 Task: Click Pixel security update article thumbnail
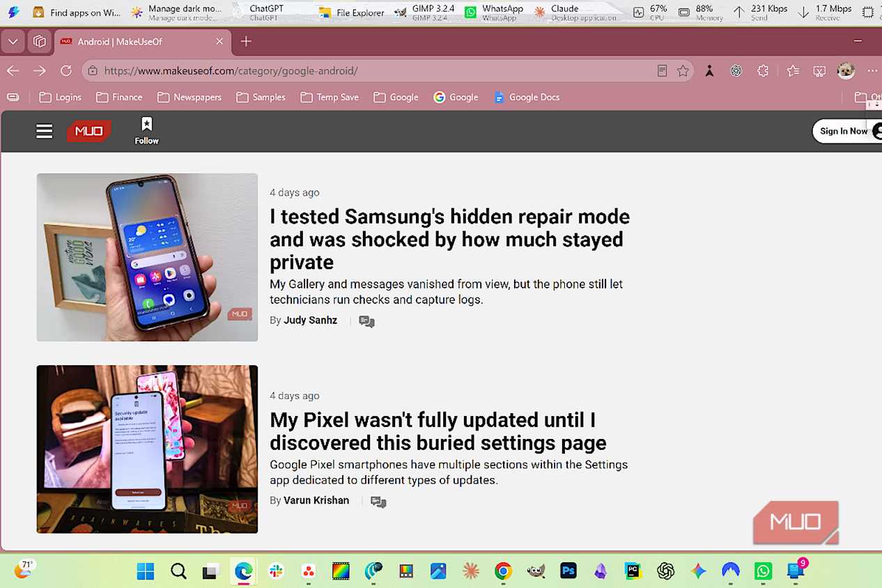pyautogui.click(x=147, y=449)
